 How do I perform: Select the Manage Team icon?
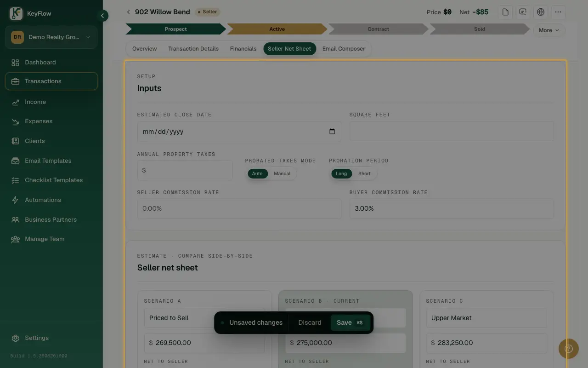[x=15, y=239]
